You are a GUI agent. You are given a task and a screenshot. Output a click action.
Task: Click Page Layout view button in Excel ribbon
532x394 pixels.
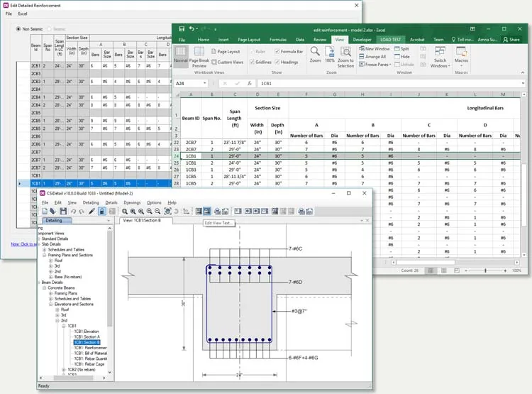(x=226, y=52)
